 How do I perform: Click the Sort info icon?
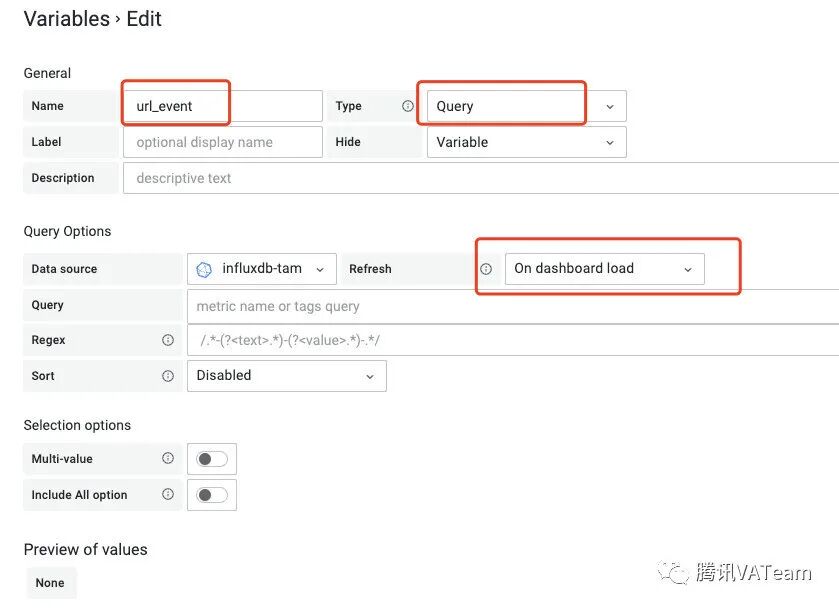click(x=168, y=376)
